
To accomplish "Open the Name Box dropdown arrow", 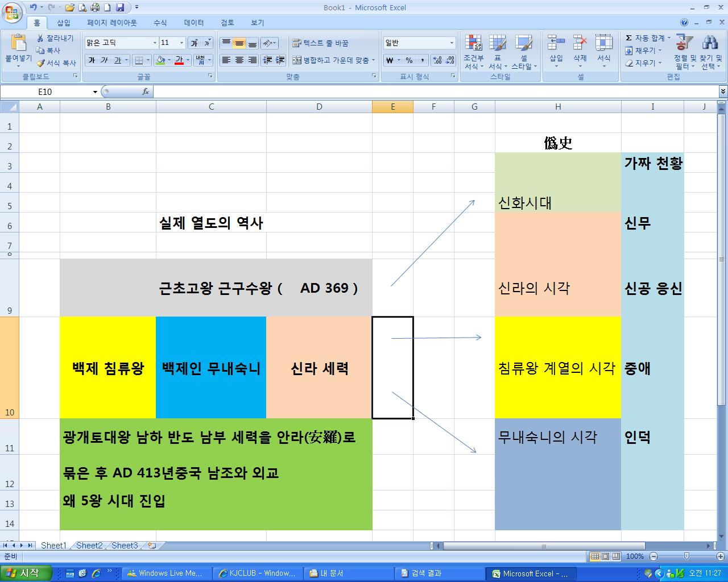I will pos(95,92).
